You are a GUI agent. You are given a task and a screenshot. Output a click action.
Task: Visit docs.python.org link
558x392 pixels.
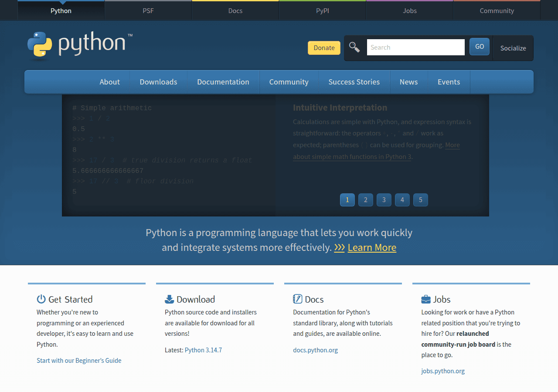315,350
